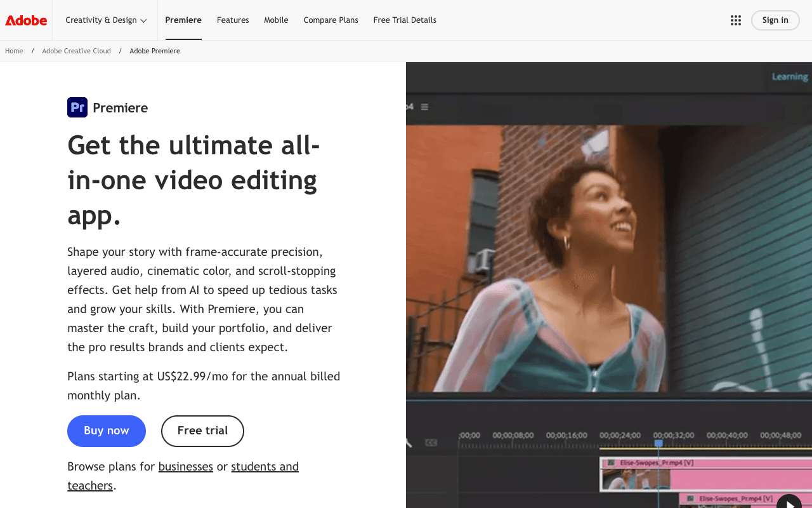The image size is (812, 508).
Task: Click the Adobe Creative Cloud breadcrumb link
Action: point(76,51)
